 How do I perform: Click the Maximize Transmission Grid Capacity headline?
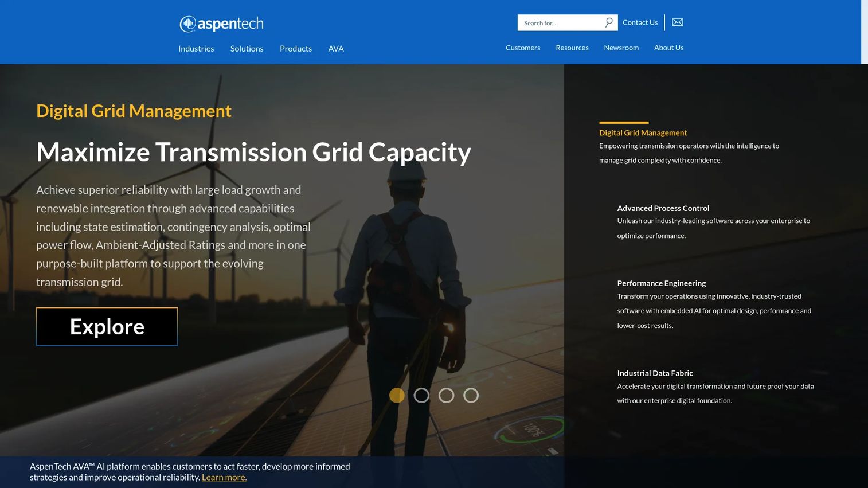point(253,153)
